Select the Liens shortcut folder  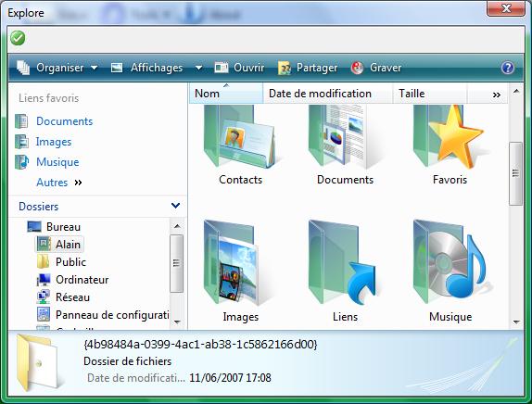(343, 262)
